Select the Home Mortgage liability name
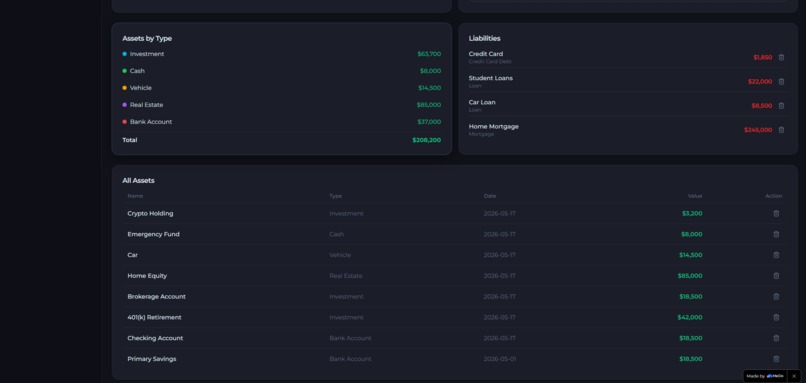This screenshot has height=383, width=806. coord(493,126)
